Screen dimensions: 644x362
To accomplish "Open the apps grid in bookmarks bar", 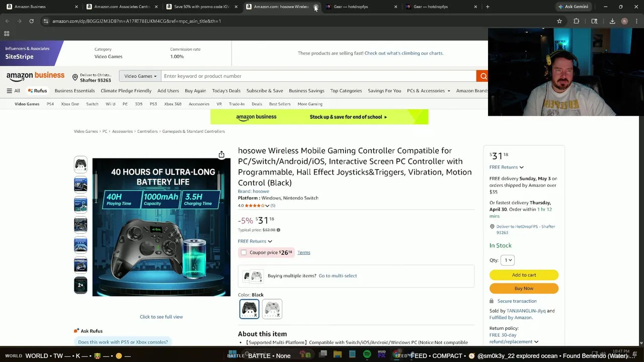I will [x=7, y=34].
